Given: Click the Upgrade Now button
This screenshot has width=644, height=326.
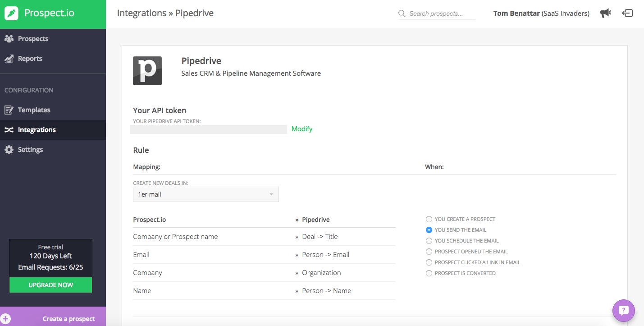Looking at the screenshot, I should click(50, 285).
